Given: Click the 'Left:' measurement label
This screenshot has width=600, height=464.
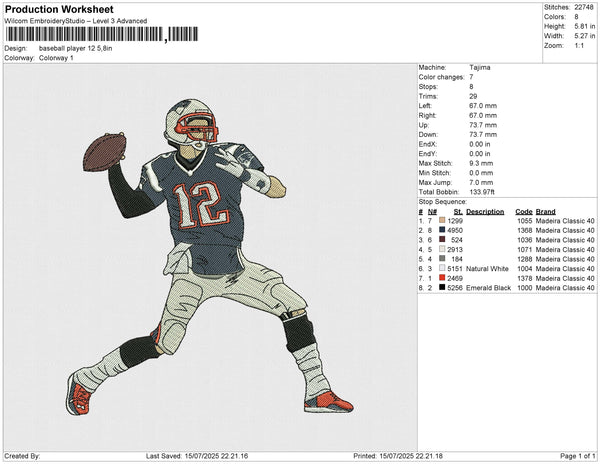Looking at the screenshot, I should pos(425,106).
